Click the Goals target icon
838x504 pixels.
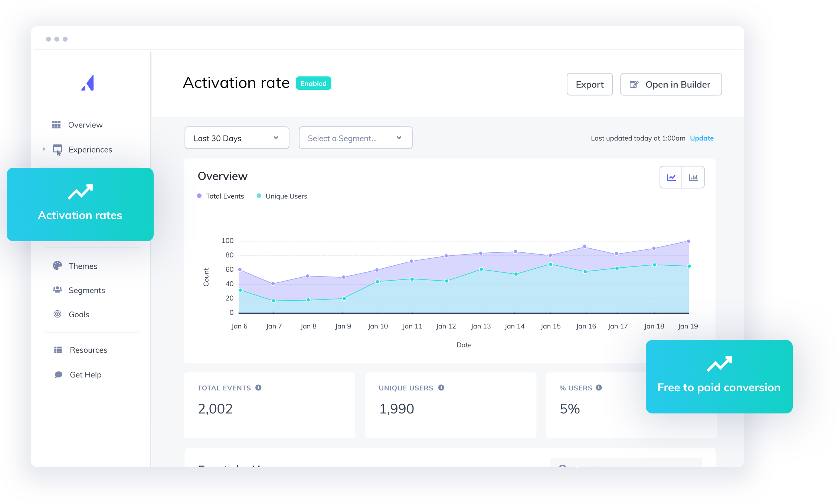point(58,314)
